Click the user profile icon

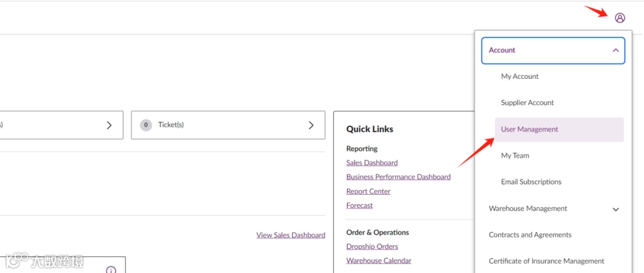(x=620, y=18)
